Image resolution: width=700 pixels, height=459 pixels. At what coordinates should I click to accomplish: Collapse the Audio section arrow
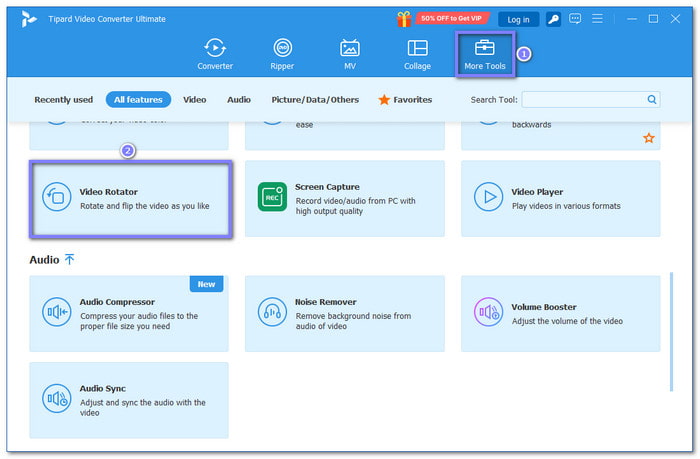point(70,259)
